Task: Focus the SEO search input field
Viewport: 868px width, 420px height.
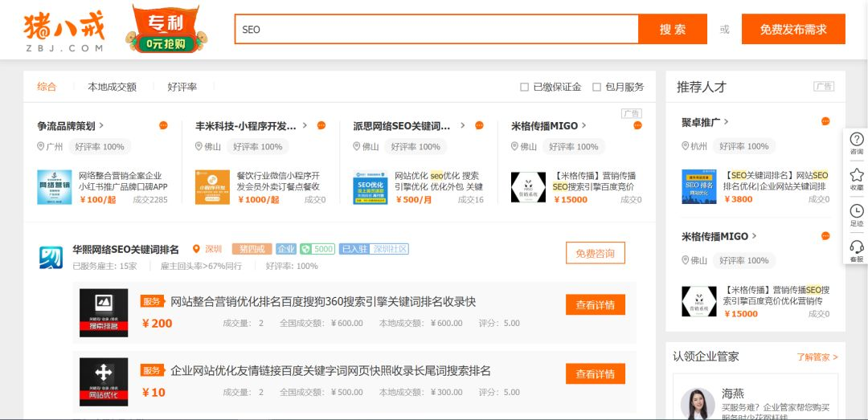Action: tap(436, 30)
